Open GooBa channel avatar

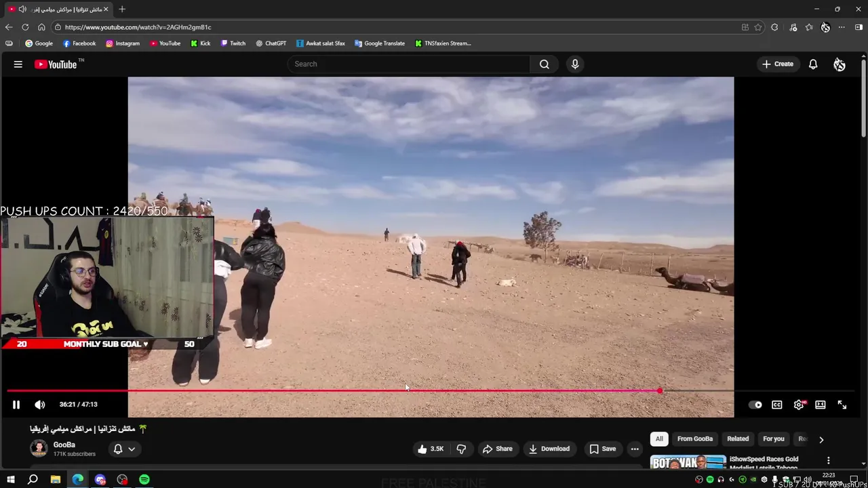[x=39, y=449]
